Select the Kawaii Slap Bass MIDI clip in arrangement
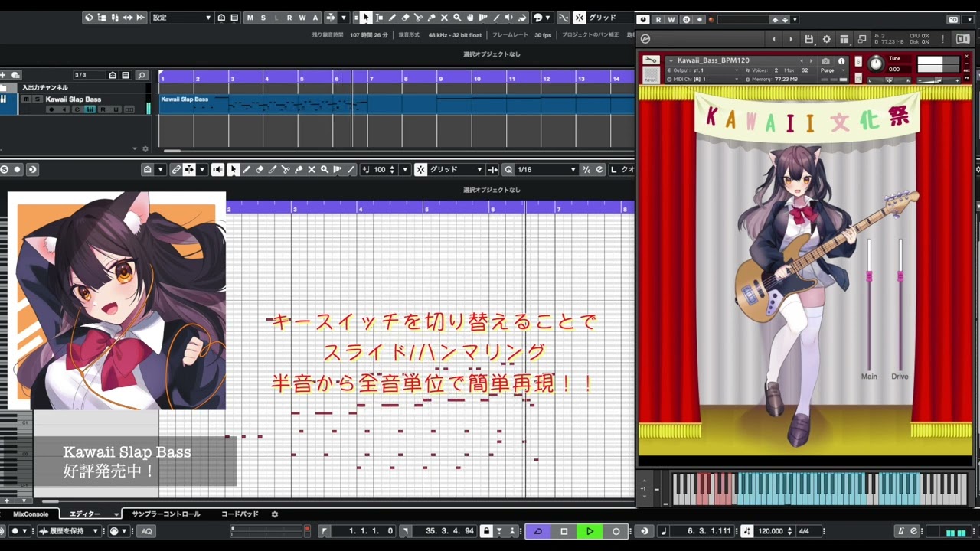Viewport: 980px width, 551px height. pyautogui.click(x=264, y=104)
